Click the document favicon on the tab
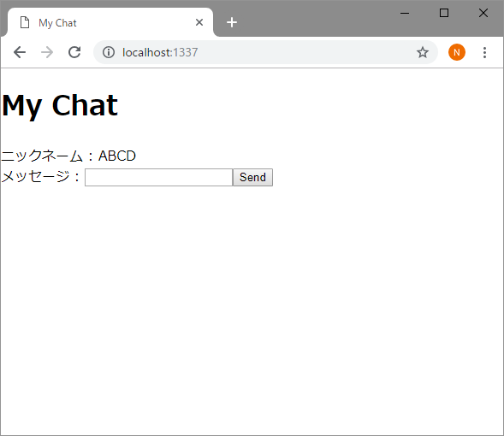This screenshot has width=504, height=436. (25, 22)
